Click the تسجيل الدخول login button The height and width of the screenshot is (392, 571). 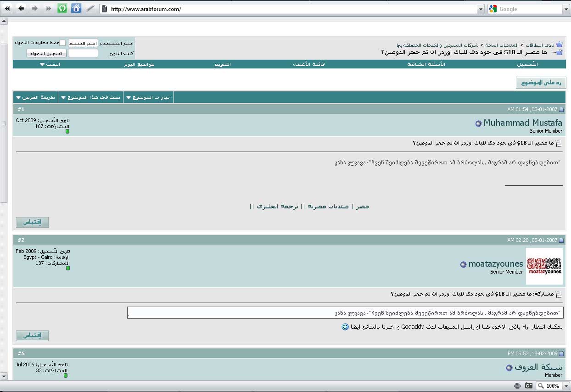point(46,53)
